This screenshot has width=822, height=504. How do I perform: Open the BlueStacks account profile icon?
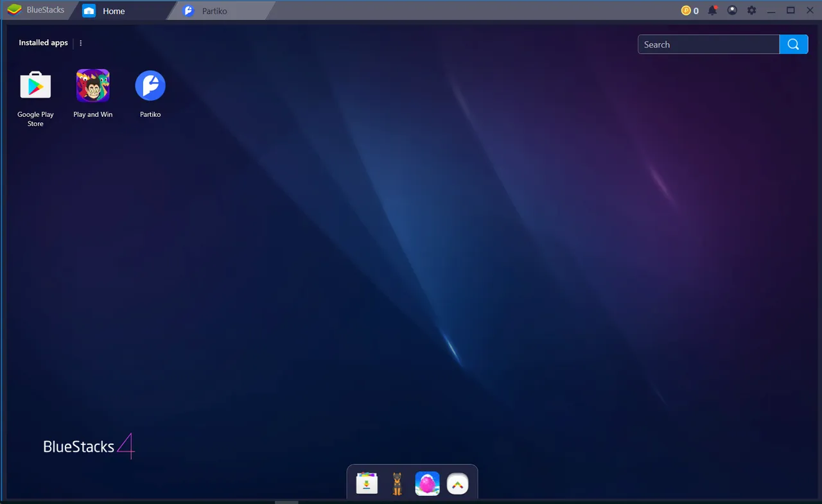732,11
